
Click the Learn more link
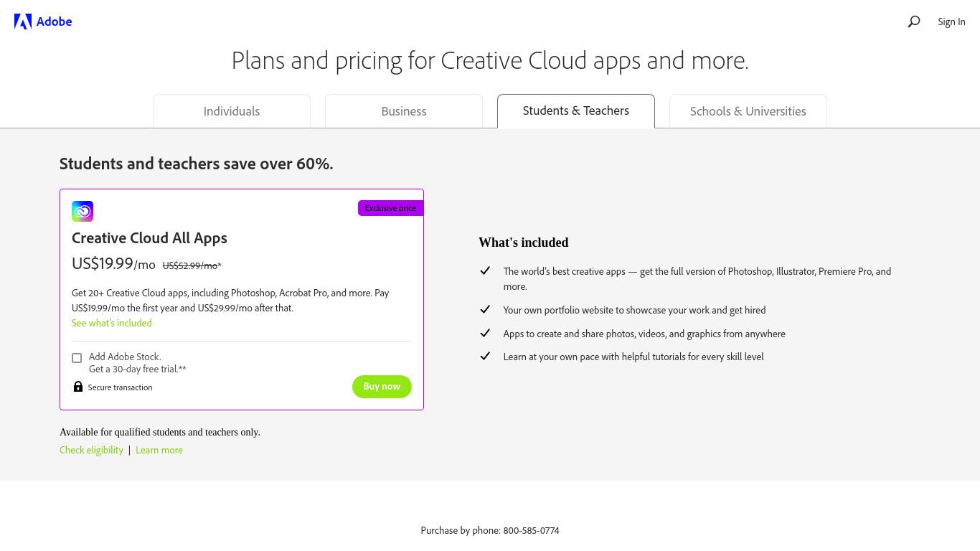point(159,450)
